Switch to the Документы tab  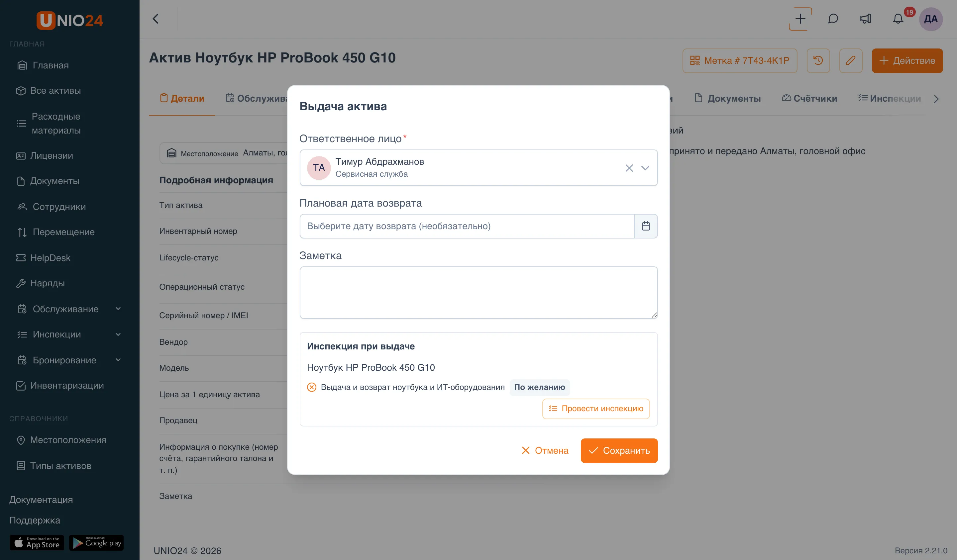[728, 98]
